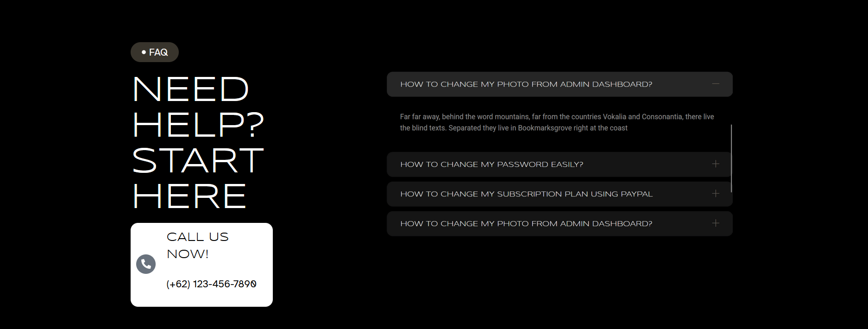
Task: Expand the collapsed photo from admin dashboard question
Action: coord(560,224)
